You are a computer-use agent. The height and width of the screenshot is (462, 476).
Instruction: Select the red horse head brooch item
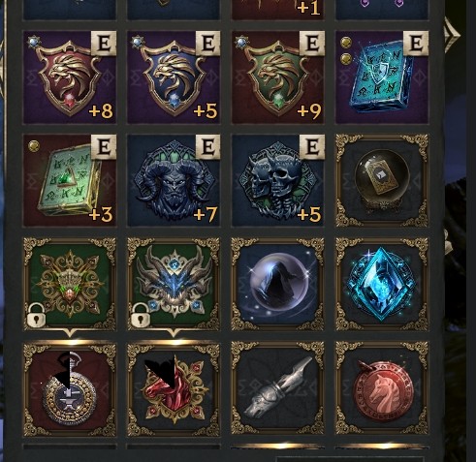[x=174, y=389]
